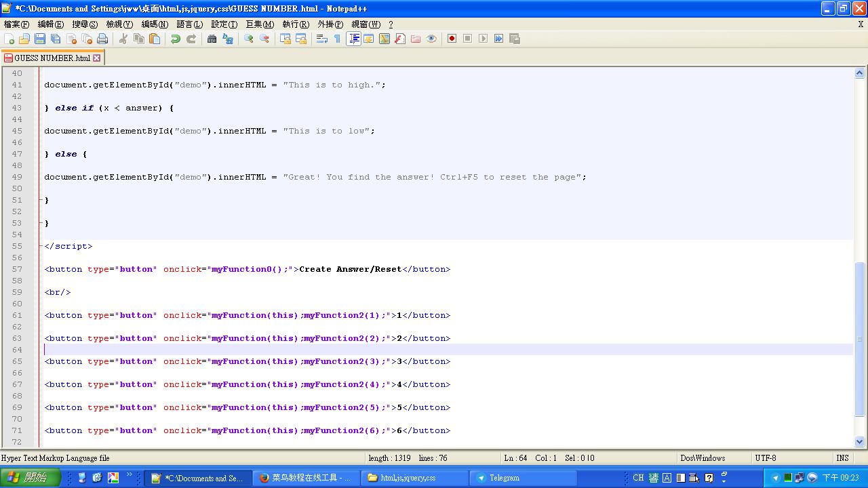
Task: Close all documents via toolbar icon
Action: pyautogui.click(x=87, y=39)
